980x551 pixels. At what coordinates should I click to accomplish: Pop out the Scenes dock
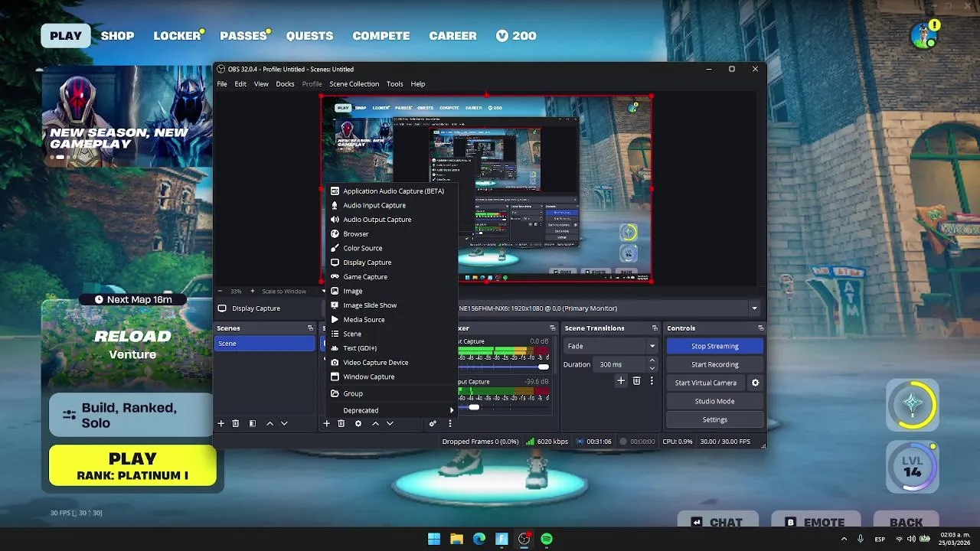click(x=310, y=328)
